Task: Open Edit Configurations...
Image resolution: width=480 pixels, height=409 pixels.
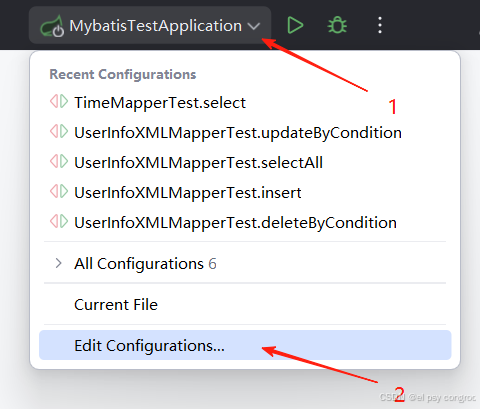Action: [245, 345]
